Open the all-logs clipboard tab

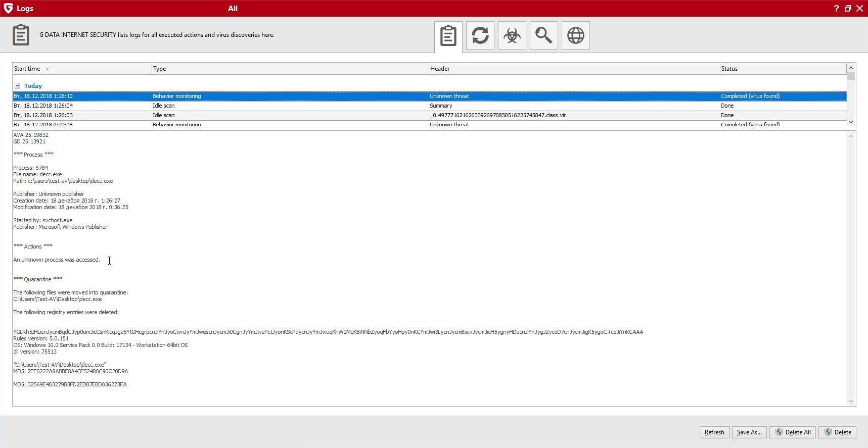448,36
